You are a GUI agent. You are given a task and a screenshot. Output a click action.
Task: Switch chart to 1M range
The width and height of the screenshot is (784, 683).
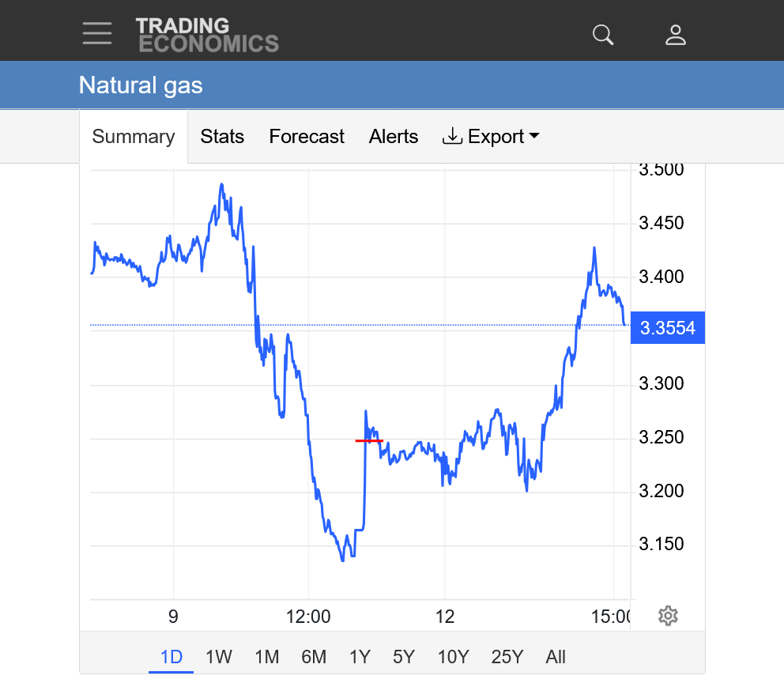click(x=267, y=657)
